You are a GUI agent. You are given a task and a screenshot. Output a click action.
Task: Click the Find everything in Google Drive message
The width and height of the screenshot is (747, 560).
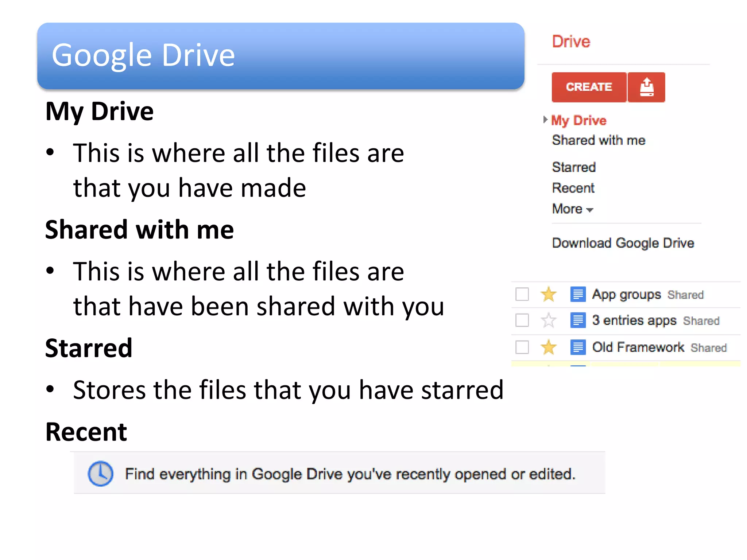(350, 474)
